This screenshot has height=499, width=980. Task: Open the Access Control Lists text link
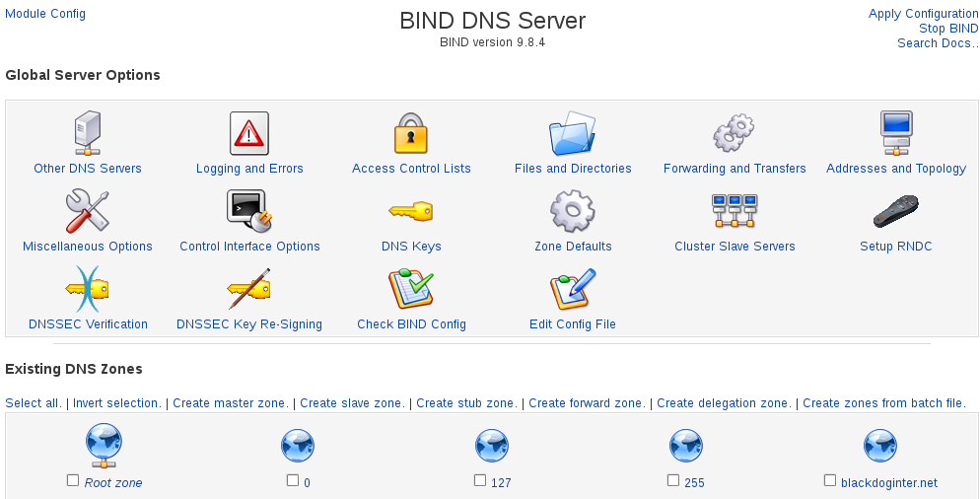[411, 169]
